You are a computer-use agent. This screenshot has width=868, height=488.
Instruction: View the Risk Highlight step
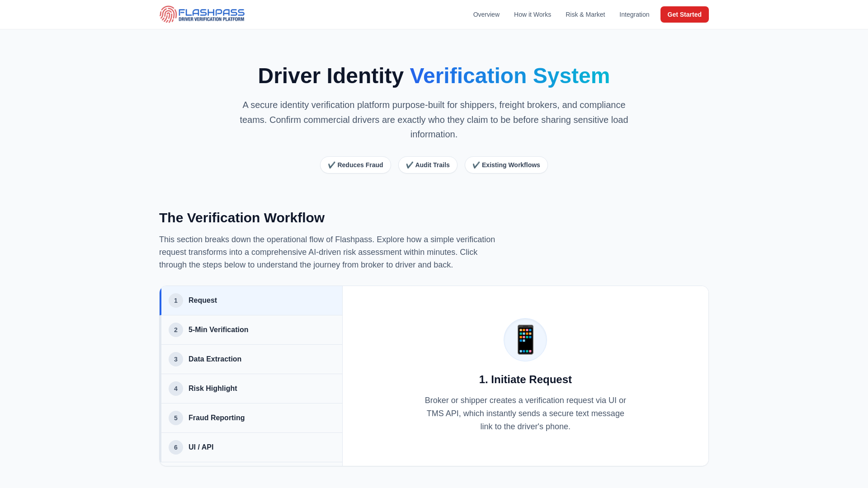point(251,389)
